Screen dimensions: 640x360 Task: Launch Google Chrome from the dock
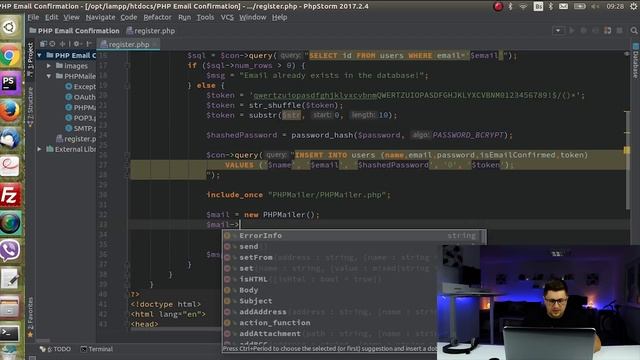point(10,56)
